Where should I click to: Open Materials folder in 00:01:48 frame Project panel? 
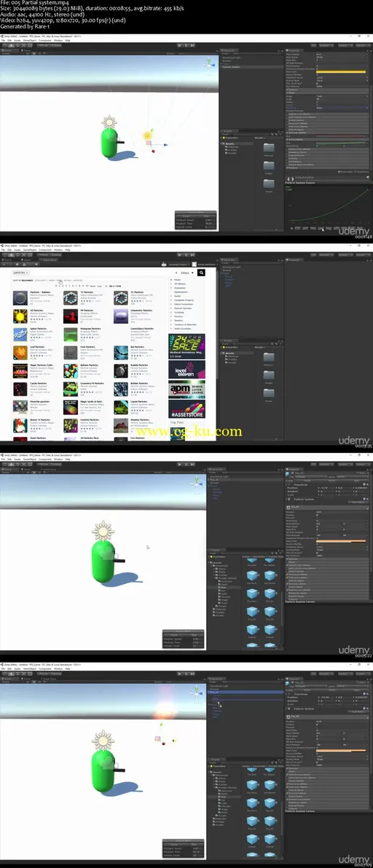click(268, 149)
